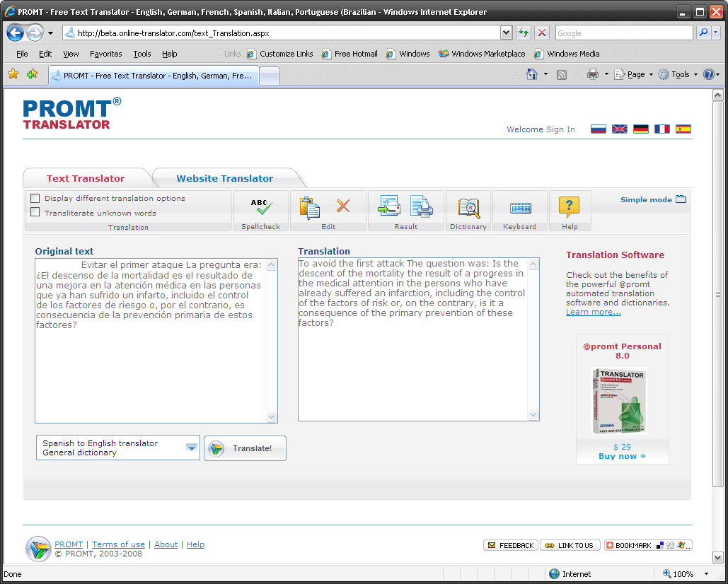The width and height of the screenshot is (728, 584).
Task: Show the virtual Keyboard icon
Action: [x=520, y=208]
